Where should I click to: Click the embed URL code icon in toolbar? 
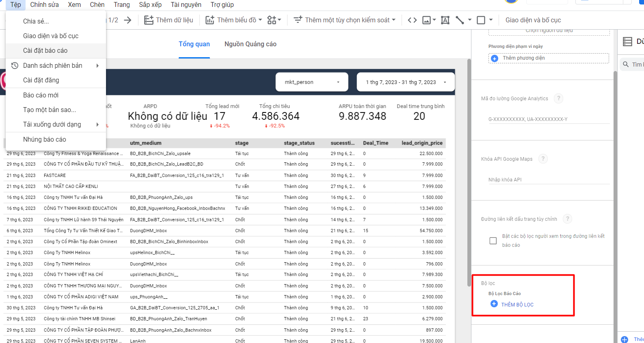(x=412, y=20)
